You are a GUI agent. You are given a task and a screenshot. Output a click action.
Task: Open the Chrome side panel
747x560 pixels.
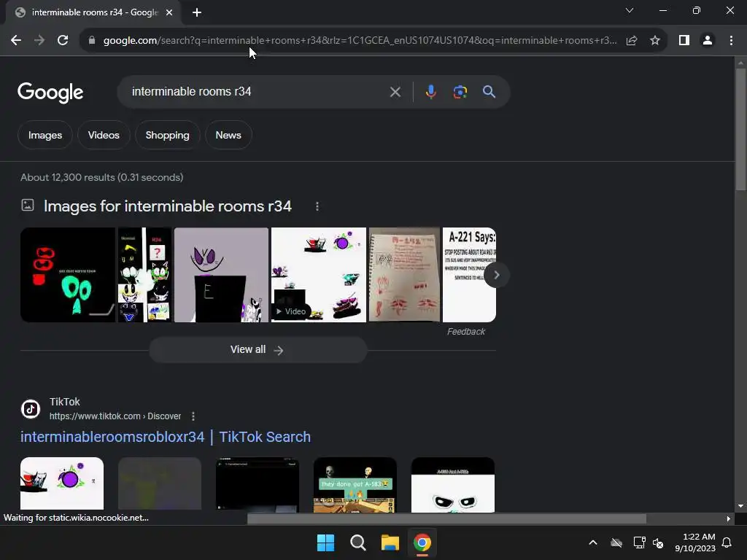pos(684,41)
